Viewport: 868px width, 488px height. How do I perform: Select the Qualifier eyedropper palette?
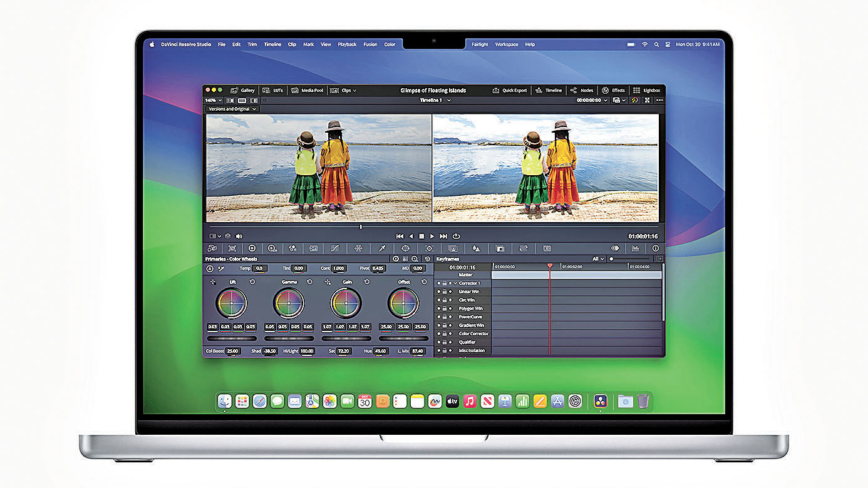(x=381, y=248)
